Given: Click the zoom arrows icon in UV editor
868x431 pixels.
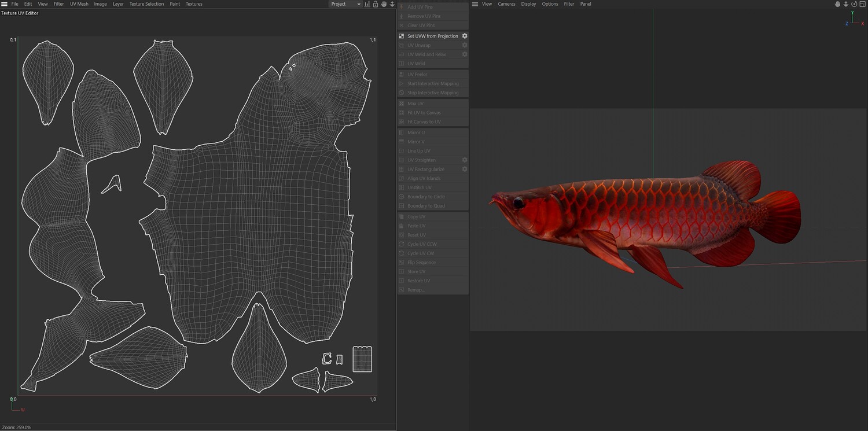Looking at the screenshot, I should pos(392,4).
